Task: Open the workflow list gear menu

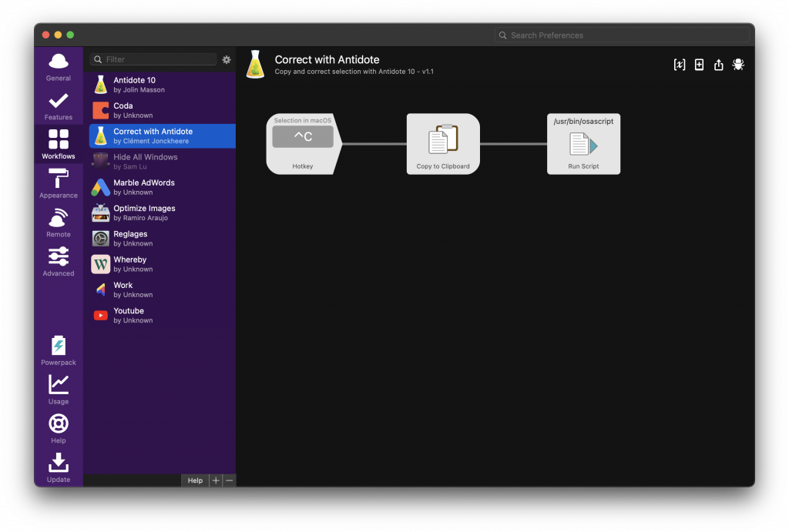Action: point(227,59)
